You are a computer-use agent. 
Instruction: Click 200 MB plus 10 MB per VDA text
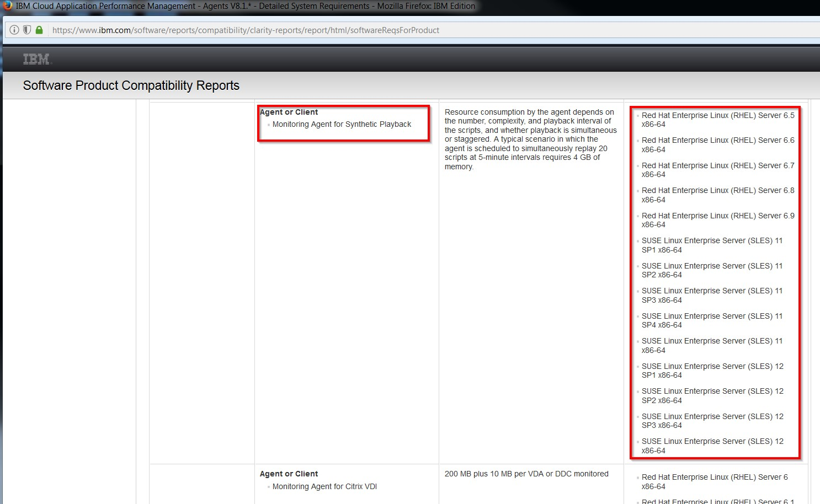pos(526,474)
